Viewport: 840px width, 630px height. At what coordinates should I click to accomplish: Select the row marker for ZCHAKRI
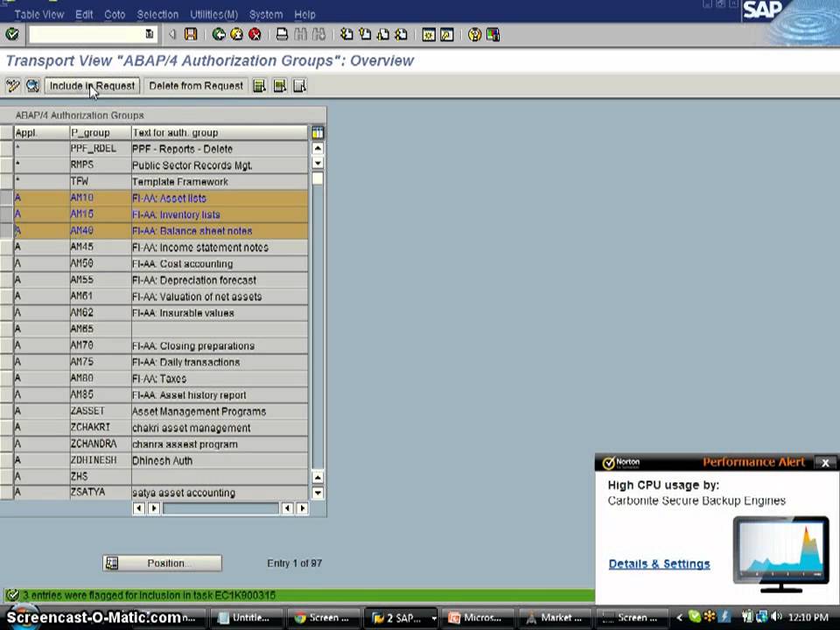coord(6,428)
